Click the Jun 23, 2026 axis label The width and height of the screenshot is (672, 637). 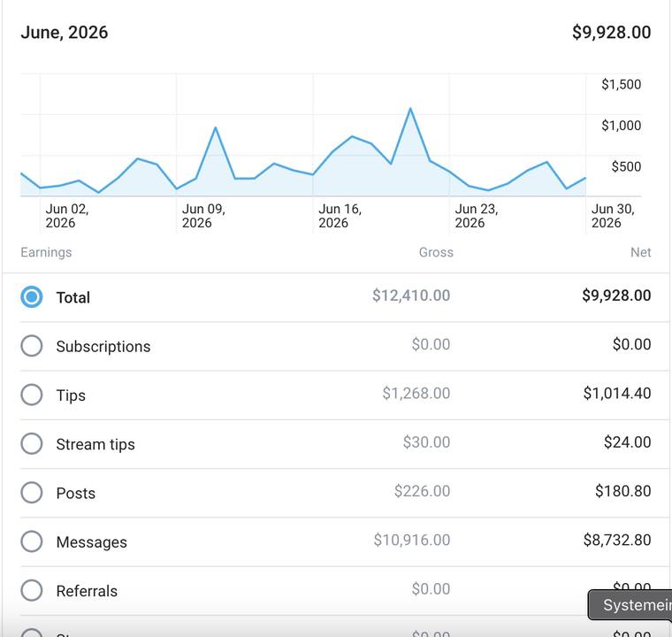click(477, 216)
